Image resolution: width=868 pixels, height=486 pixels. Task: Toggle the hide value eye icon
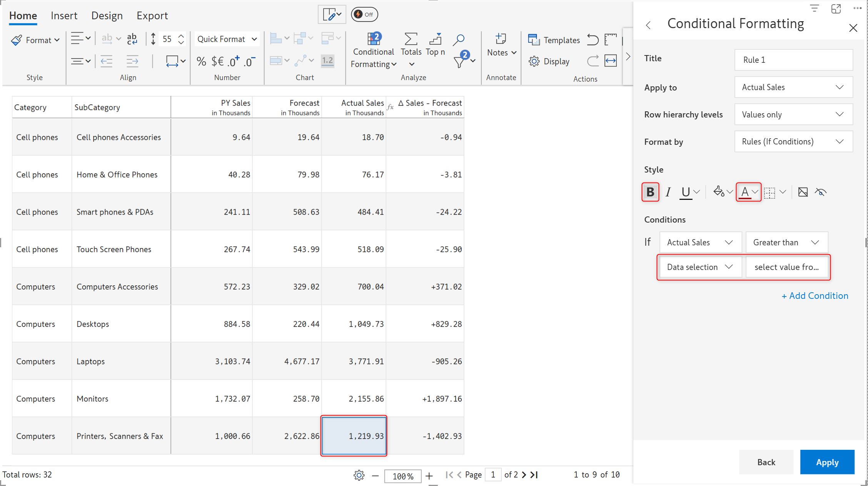tap(820, 192)
